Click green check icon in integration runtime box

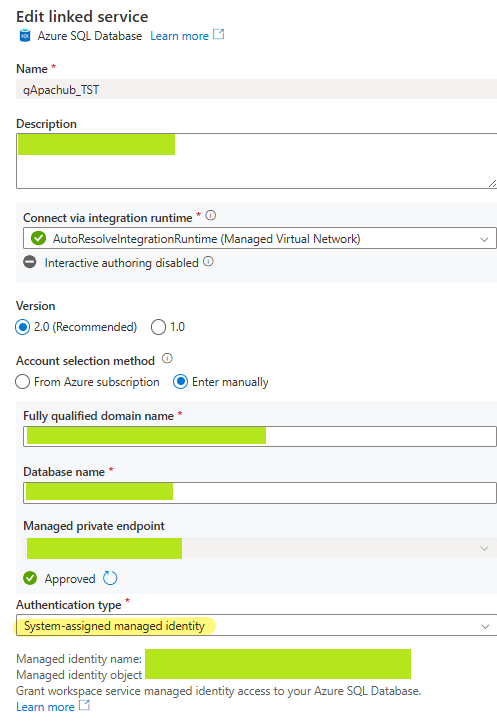click(x=38, y=238)
